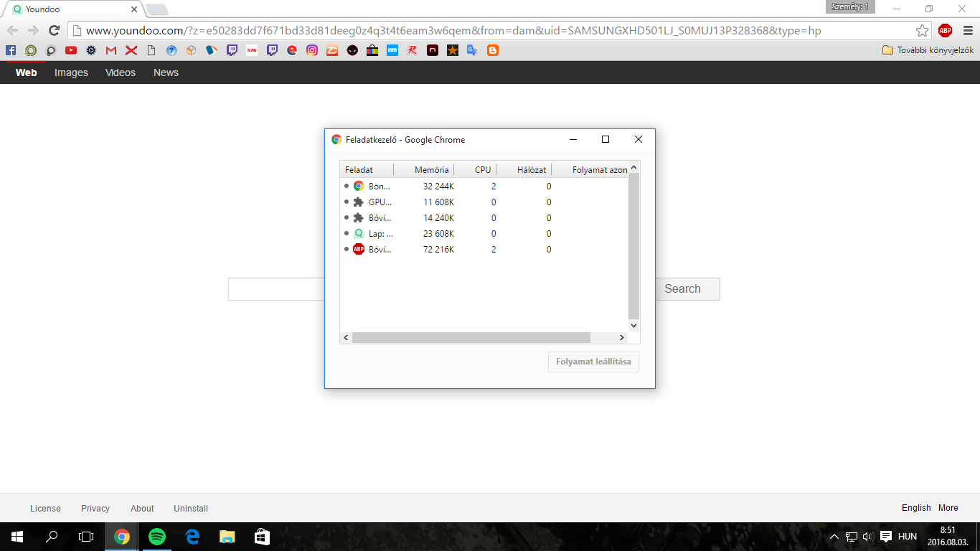Show hidden system tray icons
Viewport: 980px width, 551px height.
click(834, 536)
